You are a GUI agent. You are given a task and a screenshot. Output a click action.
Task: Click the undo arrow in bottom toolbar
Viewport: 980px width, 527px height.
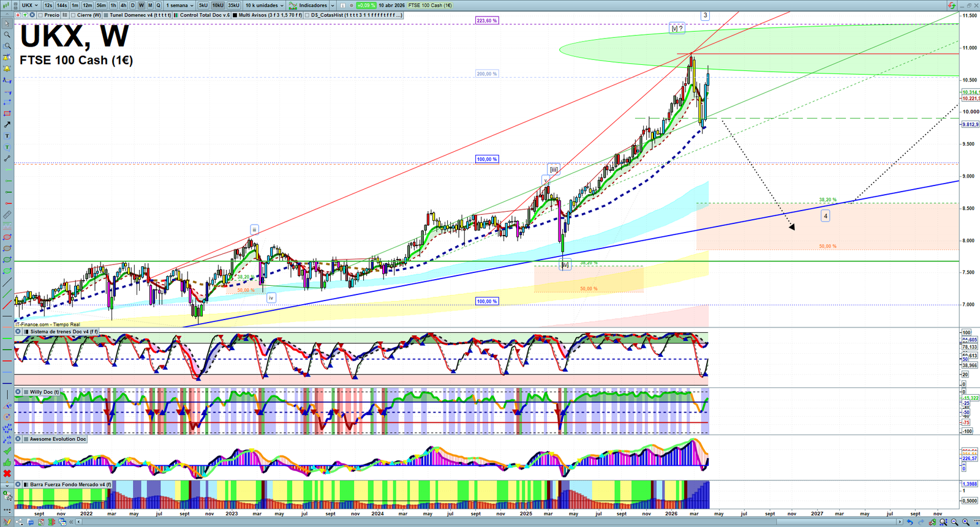(910, 522)
